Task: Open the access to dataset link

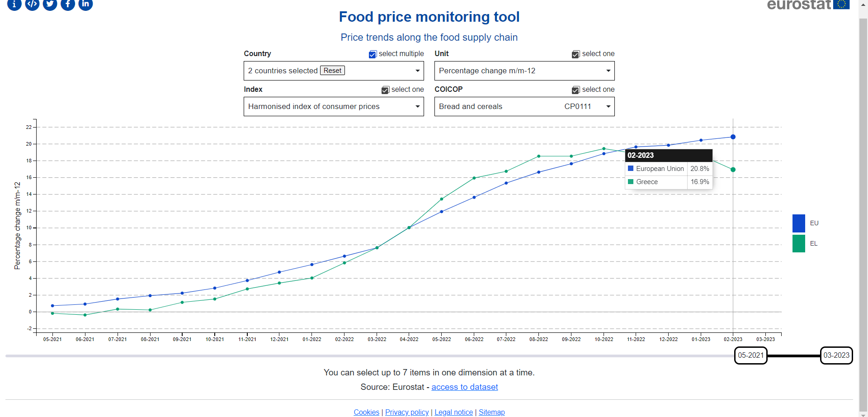Action: (464, 387)
